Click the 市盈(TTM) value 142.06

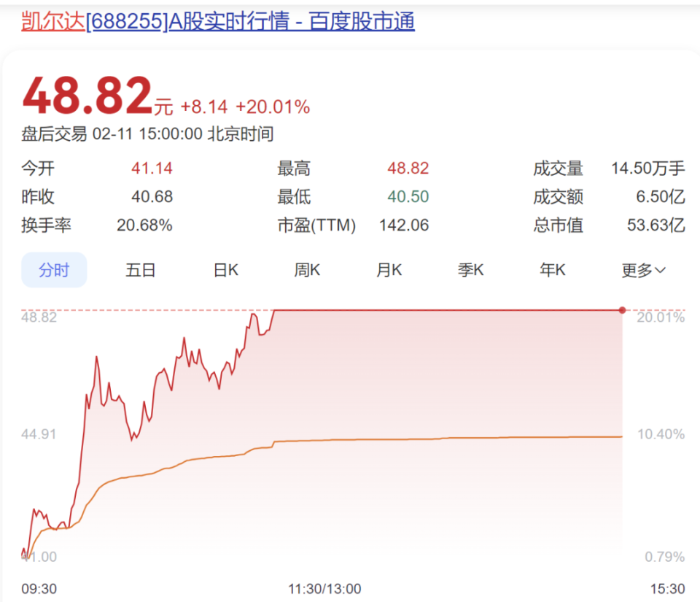point(404,225)
